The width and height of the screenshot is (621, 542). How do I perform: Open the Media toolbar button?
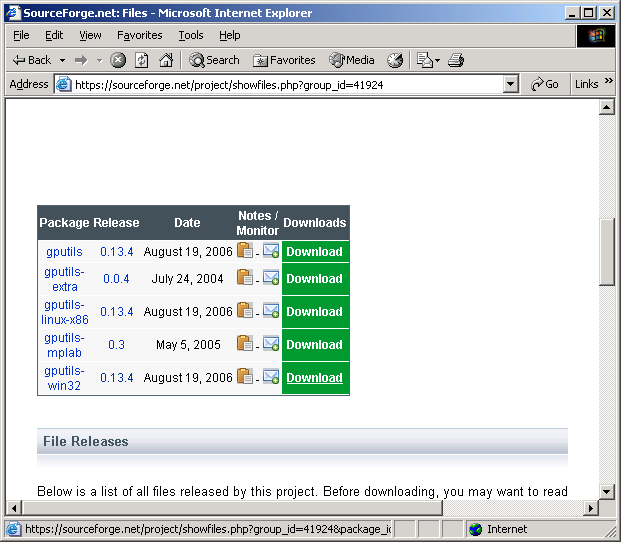pyautogui.click(x=352, y=60)
